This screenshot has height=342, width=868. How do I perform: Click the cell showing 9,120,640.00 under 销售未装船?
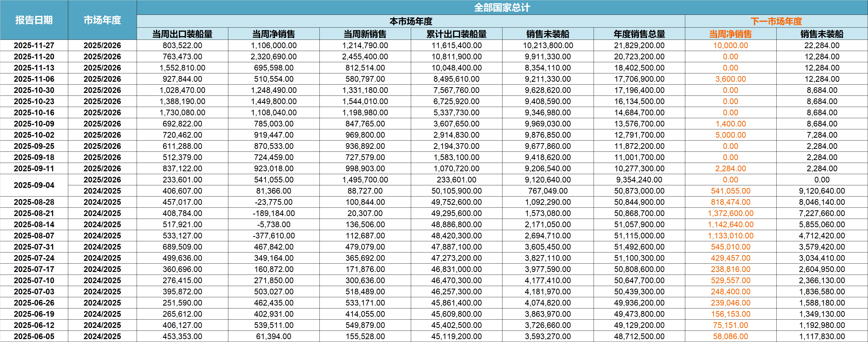pos(548,180)
